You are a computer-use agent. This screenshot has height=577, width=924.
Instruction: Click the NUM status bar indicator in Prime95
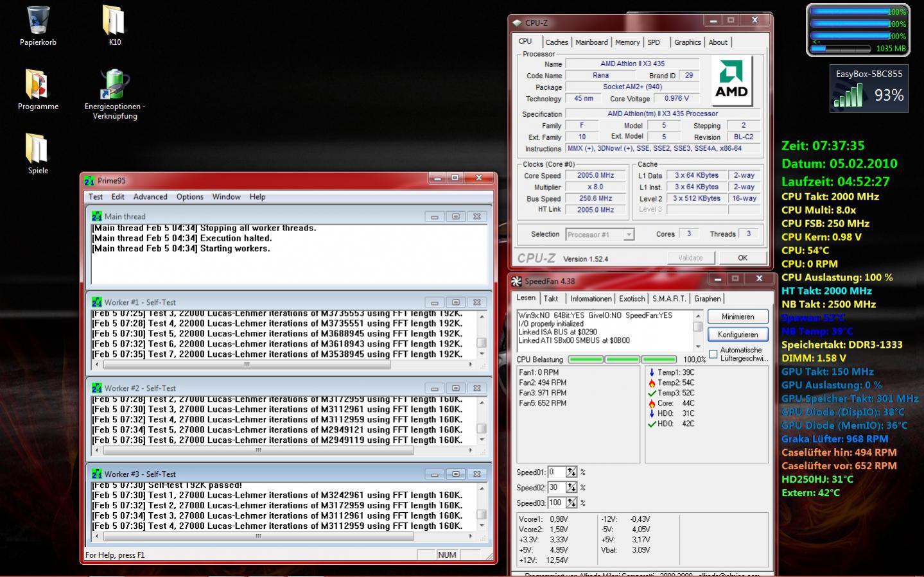[447, 555]
